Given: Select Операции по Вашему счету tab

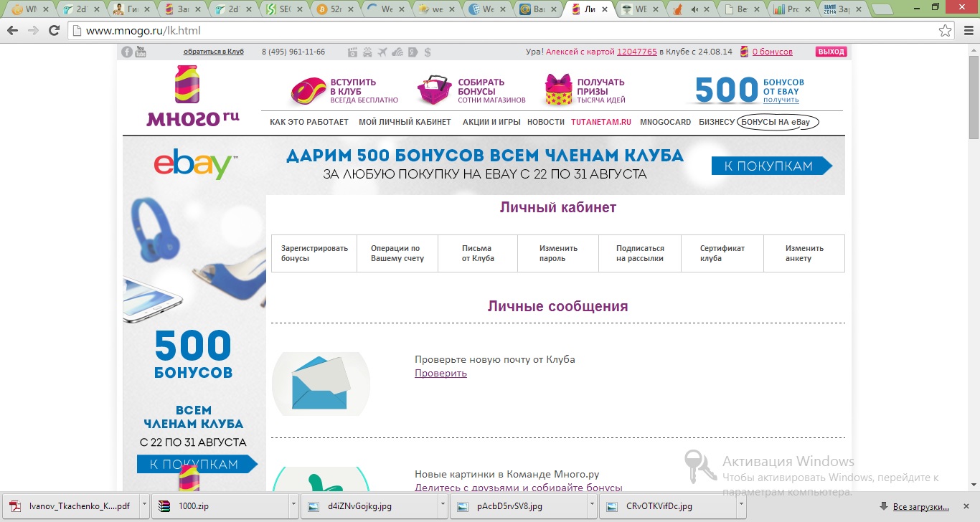Looking at the screenshot, I should coord(397,253).
